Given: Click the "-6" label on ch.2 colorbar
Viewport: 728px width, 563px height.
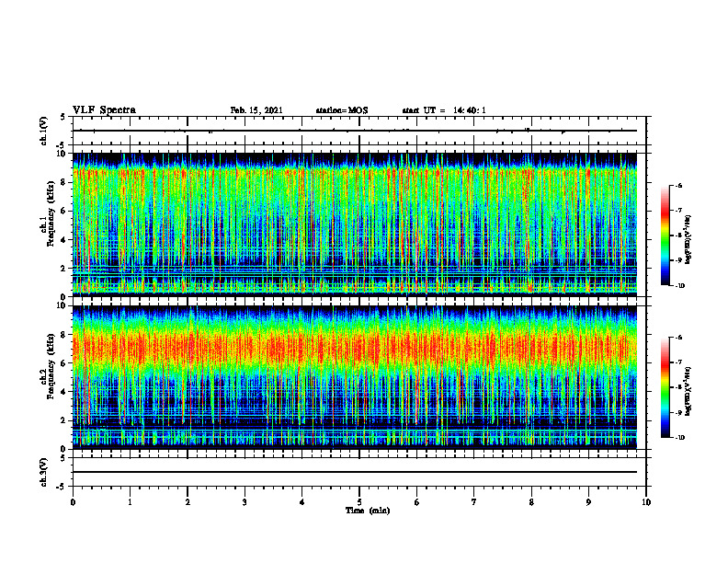Looking at the screenshot, I should (678, 338).
